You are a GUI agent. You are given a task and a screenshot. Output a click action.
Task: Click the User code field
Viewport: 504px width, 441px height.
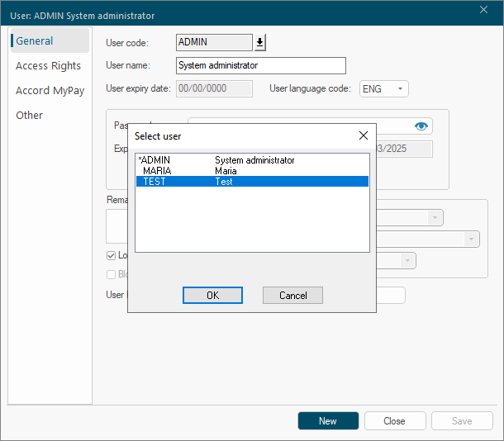pyautogui.click(x=214, y=42)
